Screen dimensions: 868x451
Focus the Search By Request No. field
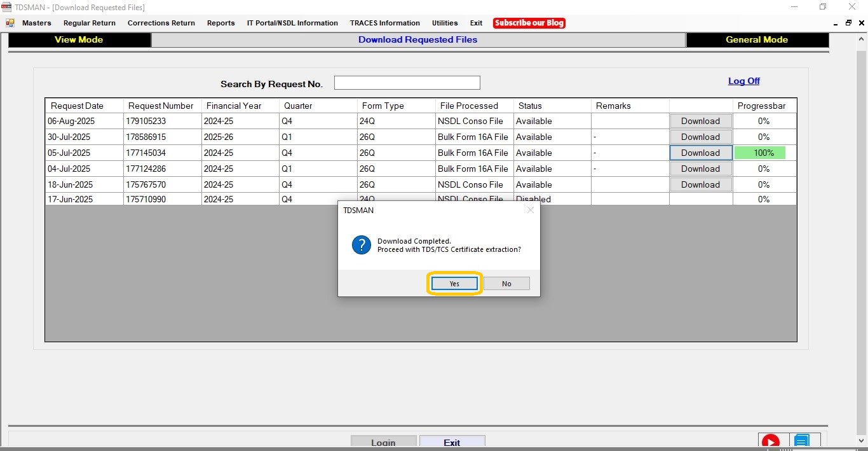tap(407, 83)
